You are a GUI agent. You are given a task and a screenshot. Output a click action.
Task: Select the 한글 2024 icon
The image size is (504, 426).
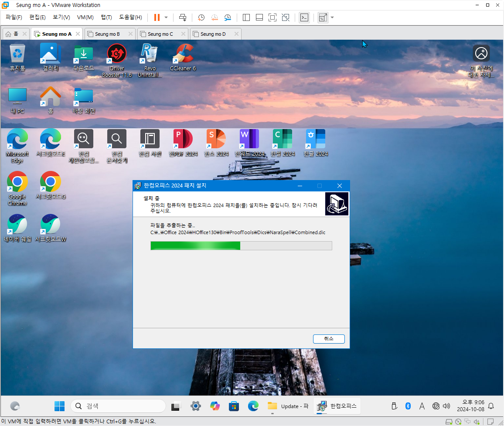tap(316, 143)
